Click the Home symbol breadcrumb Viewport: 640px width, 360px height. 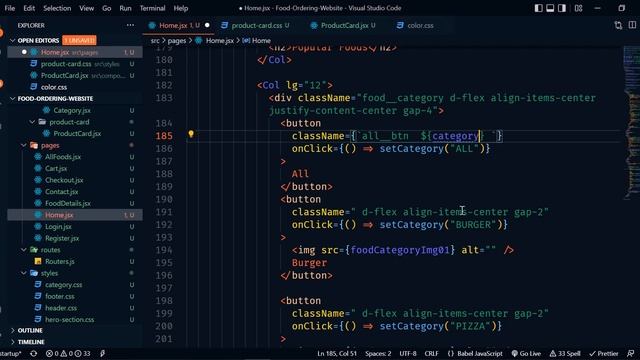[x=257, y=40]
